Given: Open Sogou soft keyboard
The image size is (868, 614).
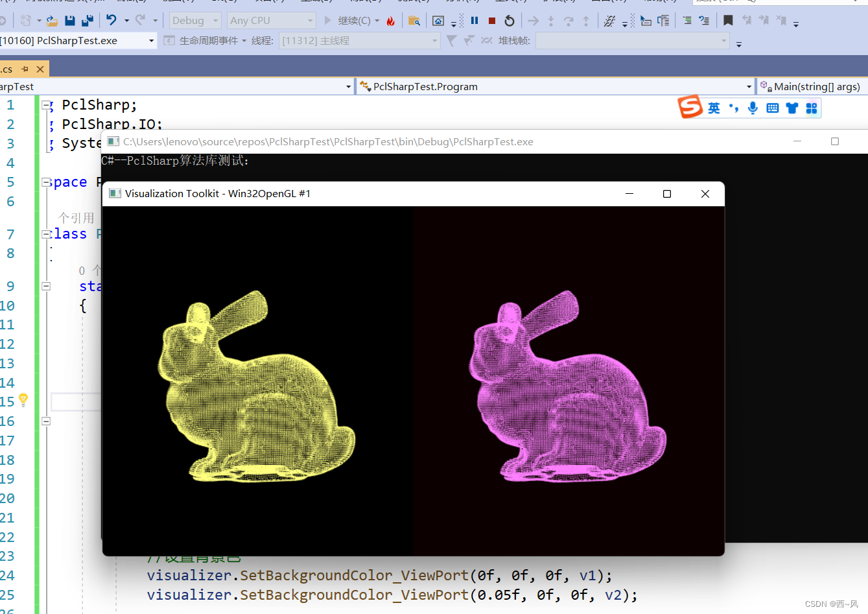Looking at the screenshot, I should 773,108.
